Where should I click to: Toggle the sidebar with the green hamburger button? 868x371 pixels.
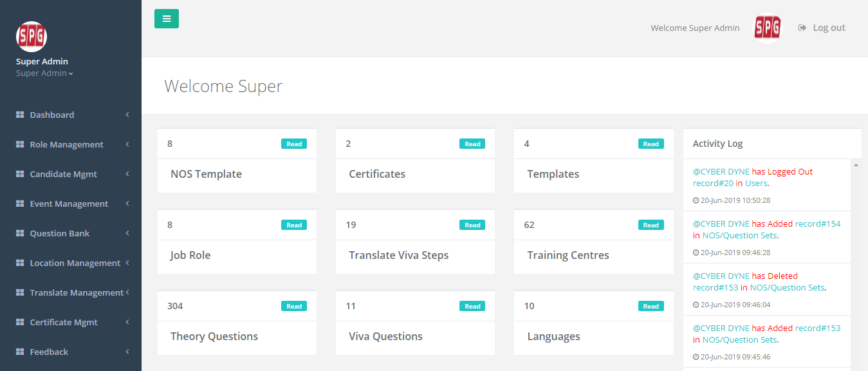[x=167, y=19]
